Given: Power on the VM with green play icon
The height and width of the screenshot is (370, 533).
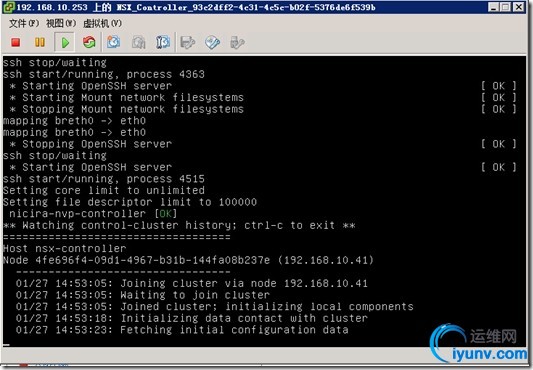Looking at the screenshot, I should tap(65, 43).
